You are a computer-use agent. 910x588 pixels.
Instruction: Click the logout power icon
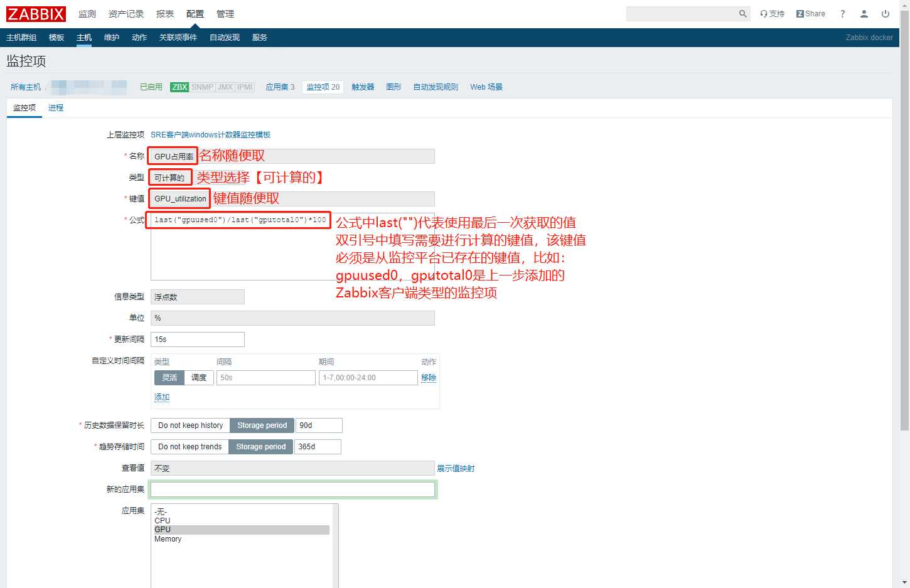pos(886,14)
